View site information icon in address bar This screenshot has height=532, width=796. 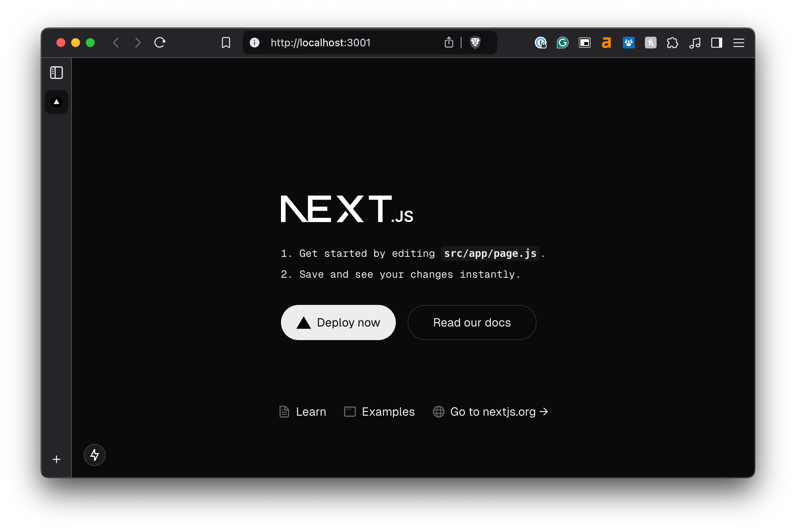pyautogui.click(x=255, y=43)
